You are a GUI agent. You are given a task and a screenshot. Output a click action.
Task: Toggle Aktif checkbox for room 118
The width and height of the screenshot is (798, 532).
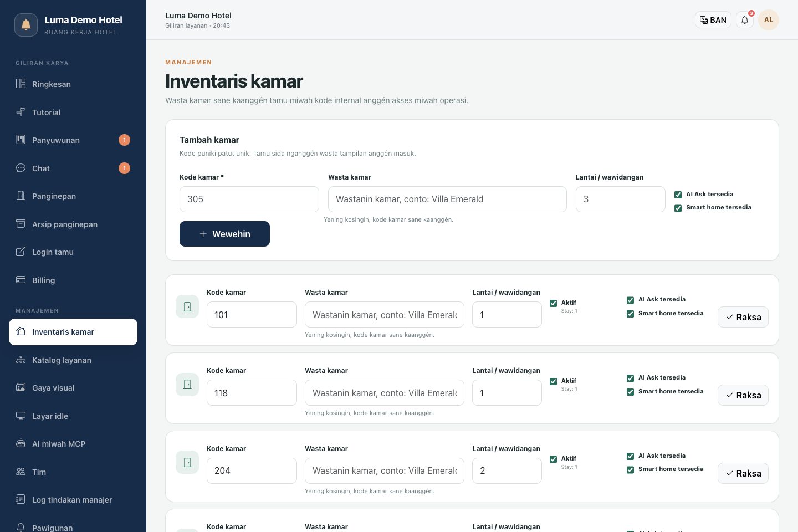click(553, 381)
